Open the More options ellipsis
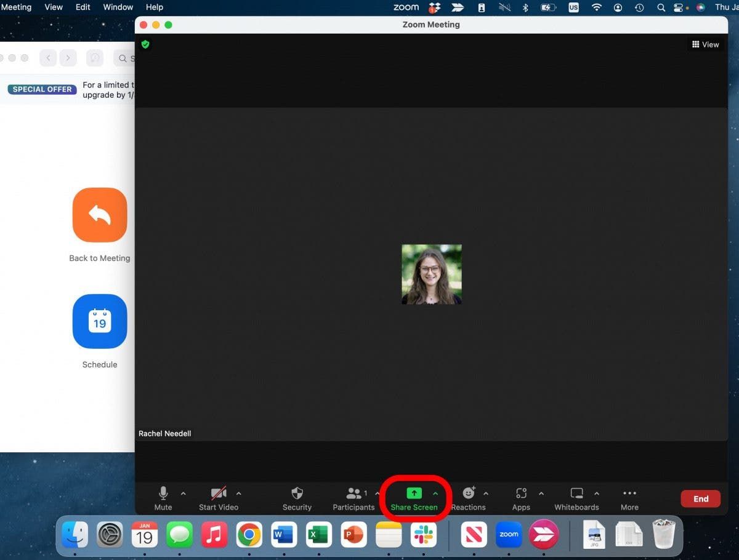This screenshot has height=560, width=739. 629,499
